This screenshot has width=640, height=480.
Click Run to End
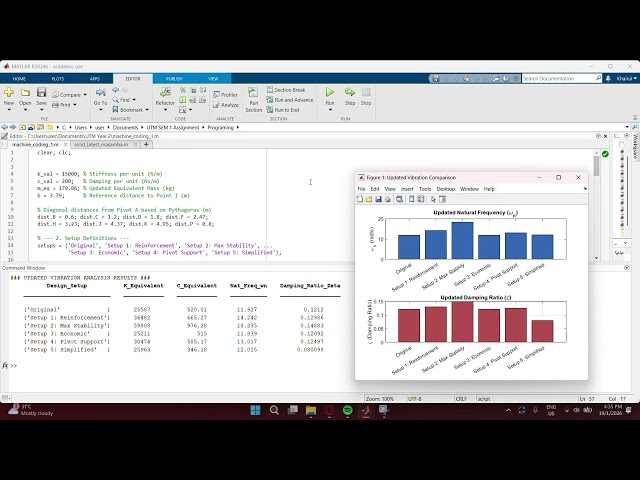pyautogui.click(x=283, y=110)
